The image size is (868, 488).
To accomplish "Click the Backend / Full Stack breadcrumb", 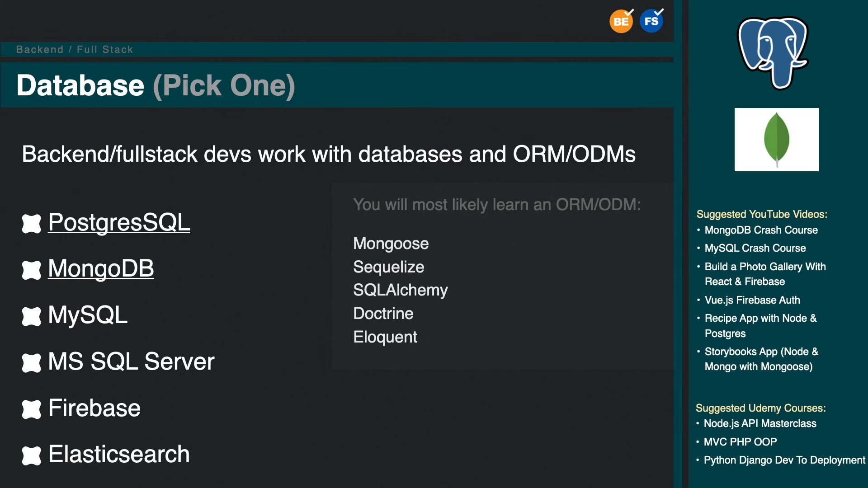I will [x=75, y=49].
